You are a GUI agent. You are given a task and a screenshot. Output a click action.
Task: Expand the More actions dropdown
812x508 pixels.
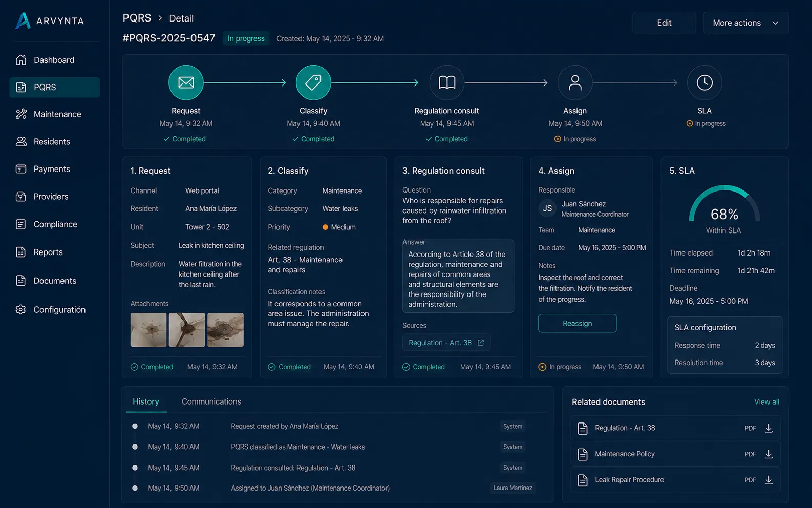(x=746, y=23)
